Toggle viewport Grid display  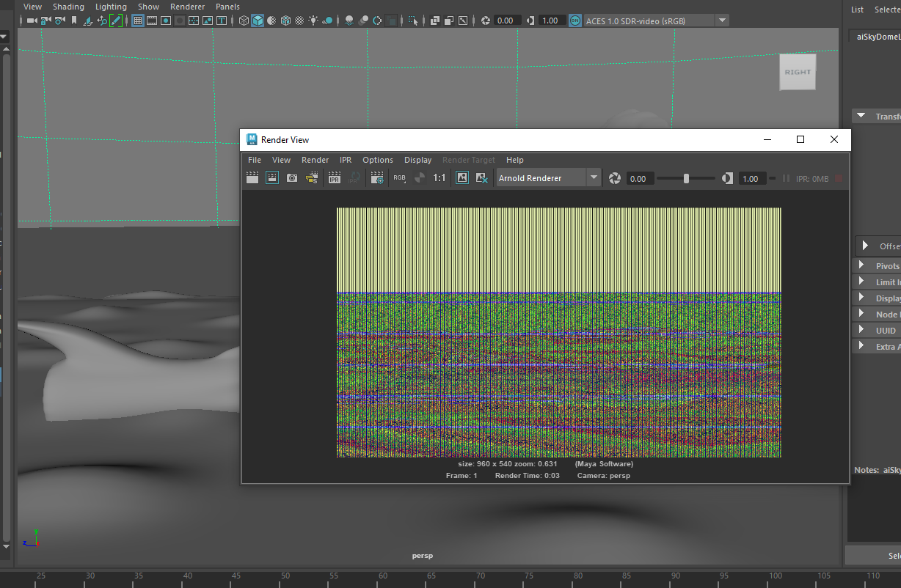pyautogui.click(x=137, y=21)
